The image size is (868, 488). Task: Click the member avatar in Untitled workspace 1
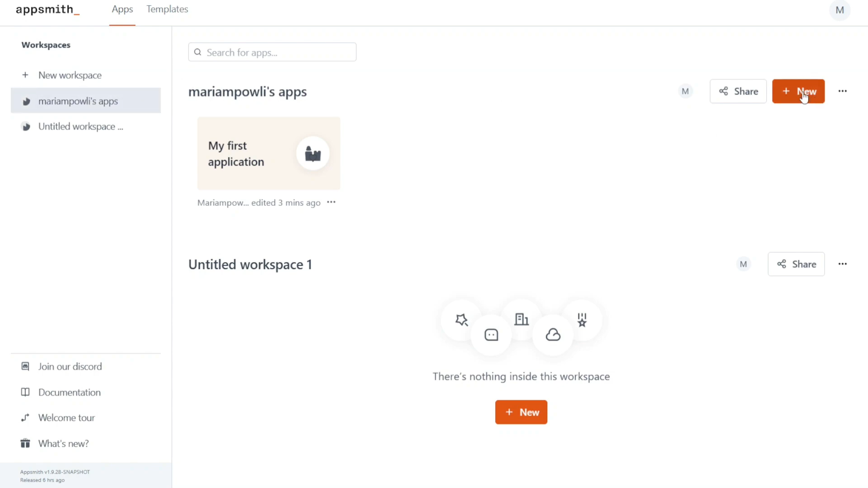point(743,264)
